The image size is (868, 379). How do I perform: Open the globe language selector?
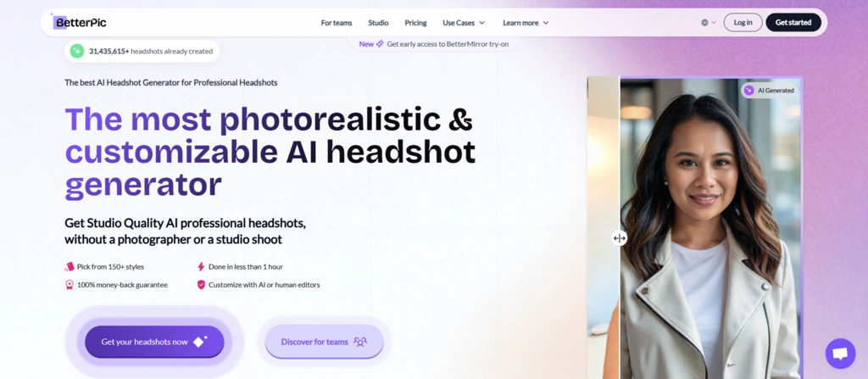point(709,23)
